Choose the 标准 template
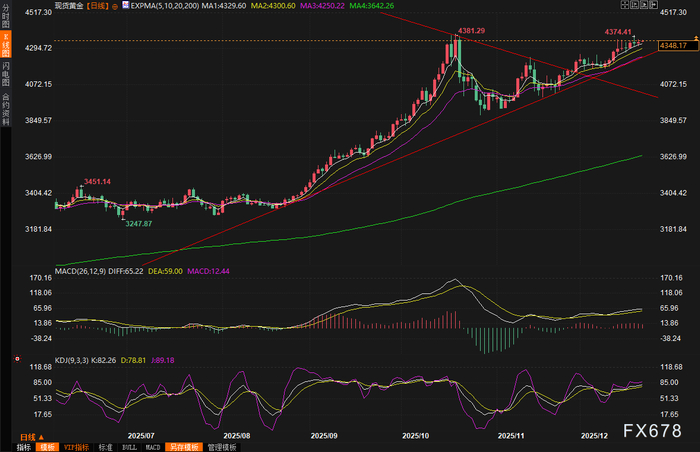 coord(104,447)
